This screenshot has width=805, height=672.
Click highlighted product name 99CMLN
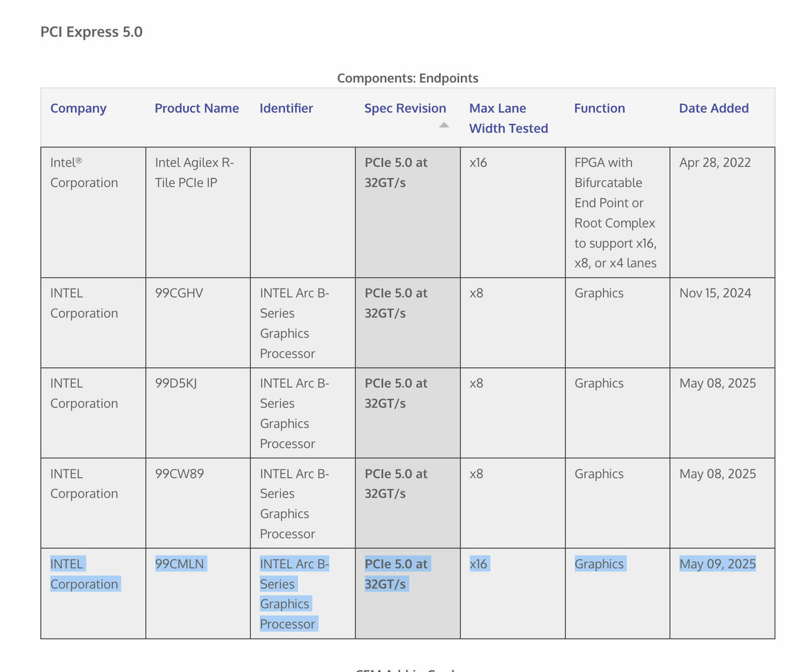pyautogui.click(x=179, y=564)
